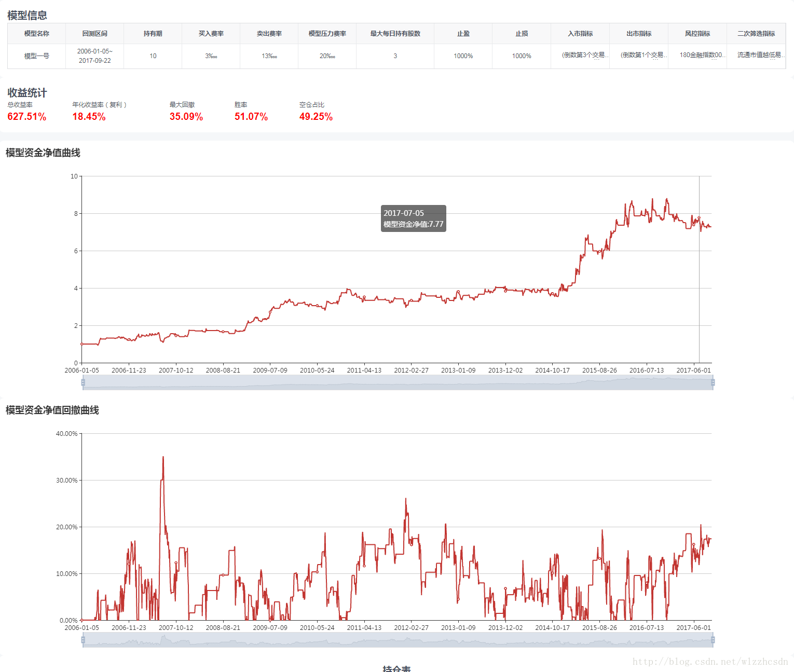794x672 pixels.
Task: Grab right zoom handle of drawdown chart
Action: pyautogui.click(x=713, y=640)
